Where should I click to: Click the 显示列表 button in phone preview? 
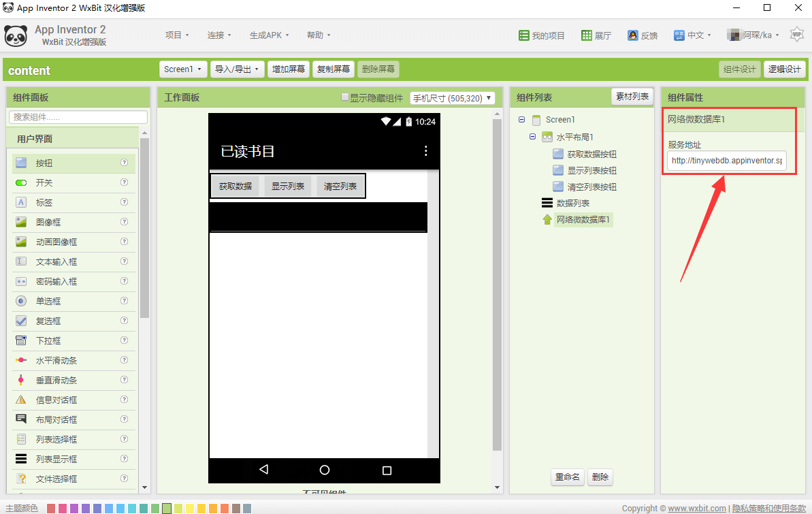288,186
